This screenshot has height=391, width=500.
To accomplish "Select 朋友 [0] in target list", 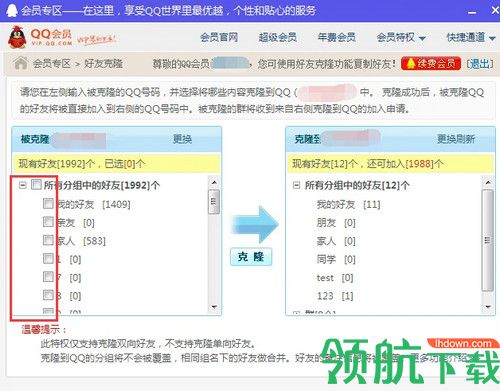I will point(336,222).
